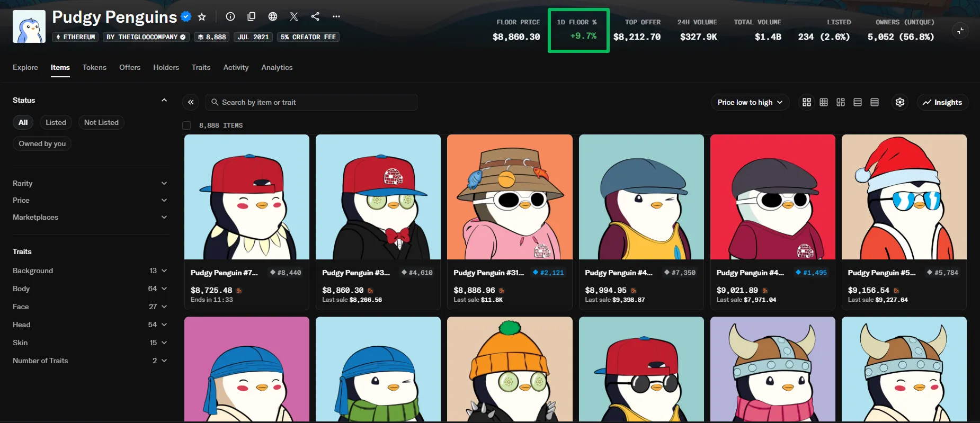Collapse the Status filter section
Image resolution: width=980 pixels, height=423 pixels.
[164, 100]
